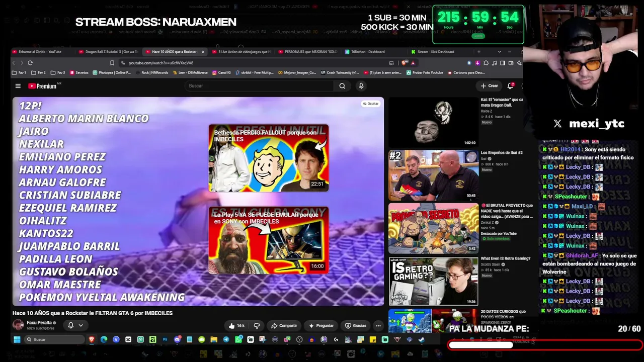
Task: Reload the page in the browser
Action: tap(30, 63)
